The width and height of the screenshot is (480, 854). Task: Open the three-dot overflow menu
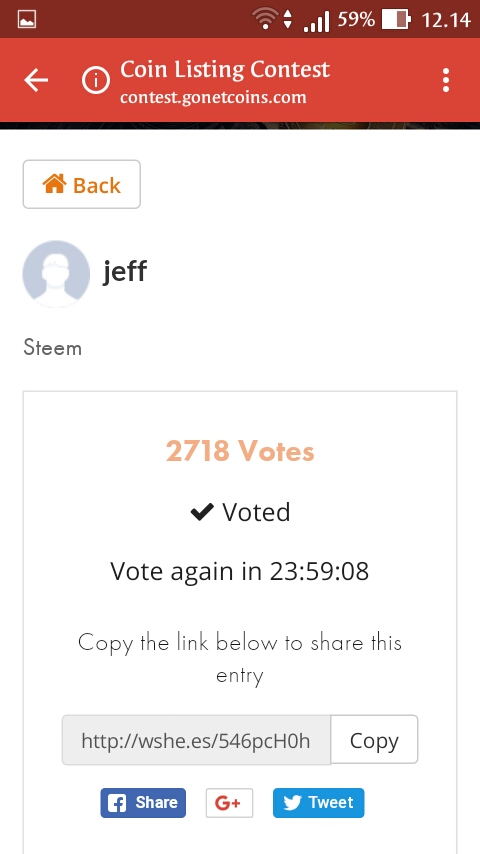coord(446,81)
